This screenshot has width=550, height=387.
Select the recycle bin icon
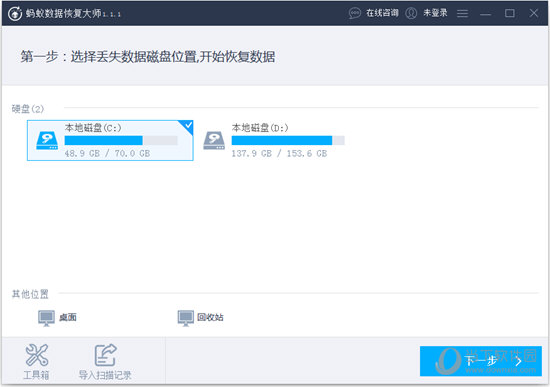point(186,318)
